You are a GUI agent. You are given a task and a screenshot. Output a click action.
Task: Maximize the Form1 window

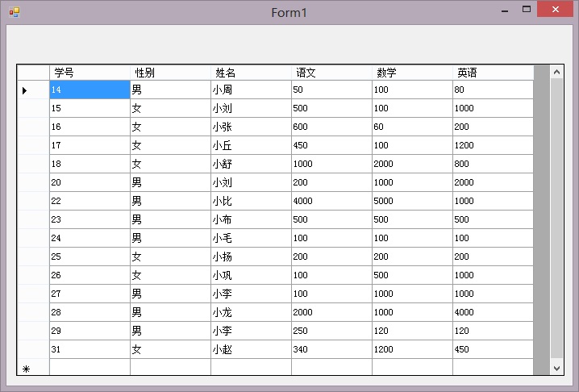(x=527, y=10)
